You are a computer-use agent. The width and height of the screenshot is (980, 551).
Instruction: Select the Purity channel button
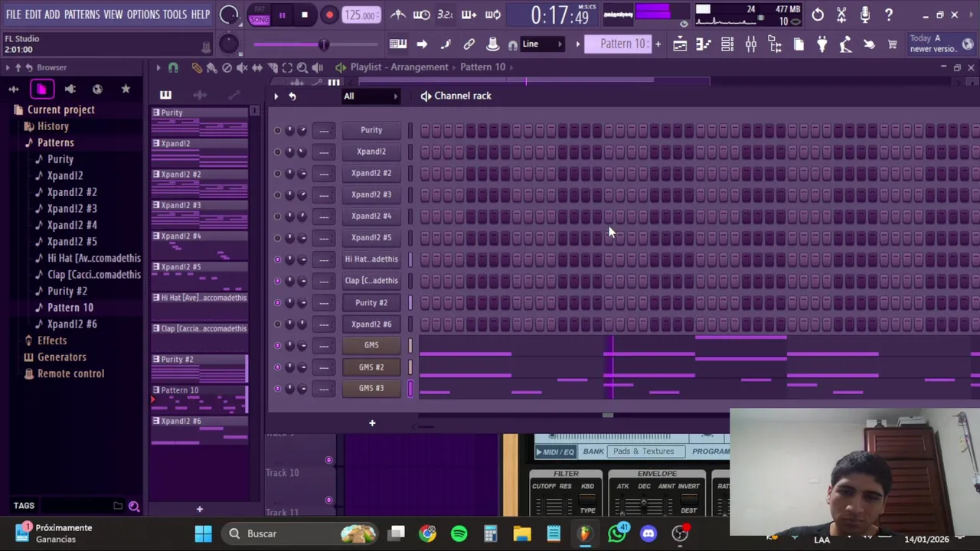371,130
